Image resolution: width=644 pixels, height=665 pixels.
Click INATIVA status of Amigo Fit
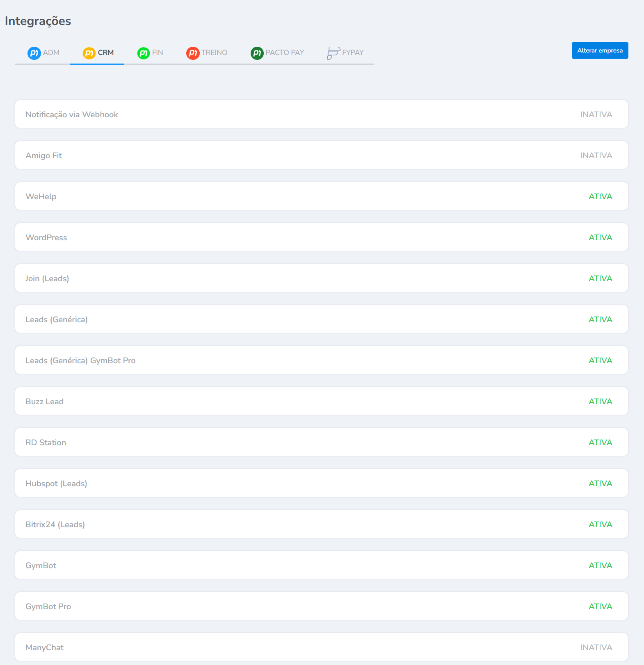point(596,155)
